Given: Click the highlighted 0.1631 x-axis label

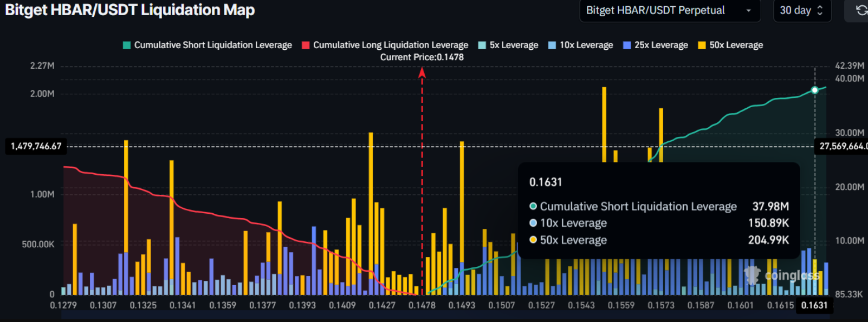Looking at the screenshot, I should [x=814, y=305].
